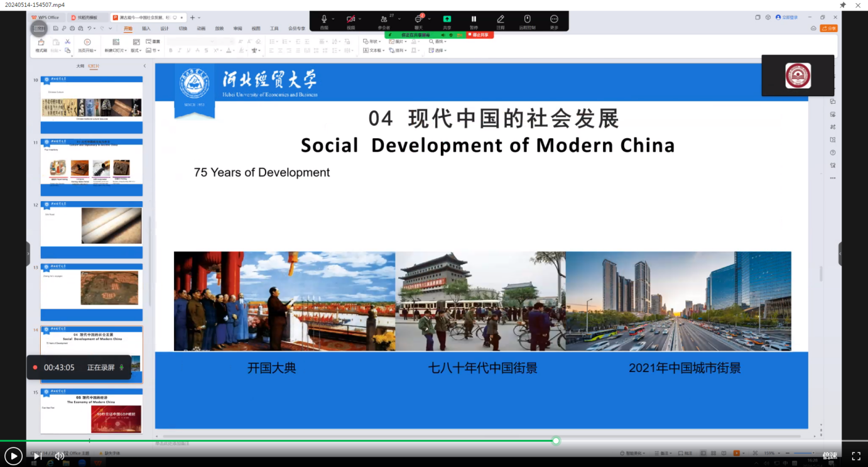Viewport: 868px width, 467px height.
Task: Open the 图片 picture dropdown
Action: pyautogui.click(x=398, y=41)
